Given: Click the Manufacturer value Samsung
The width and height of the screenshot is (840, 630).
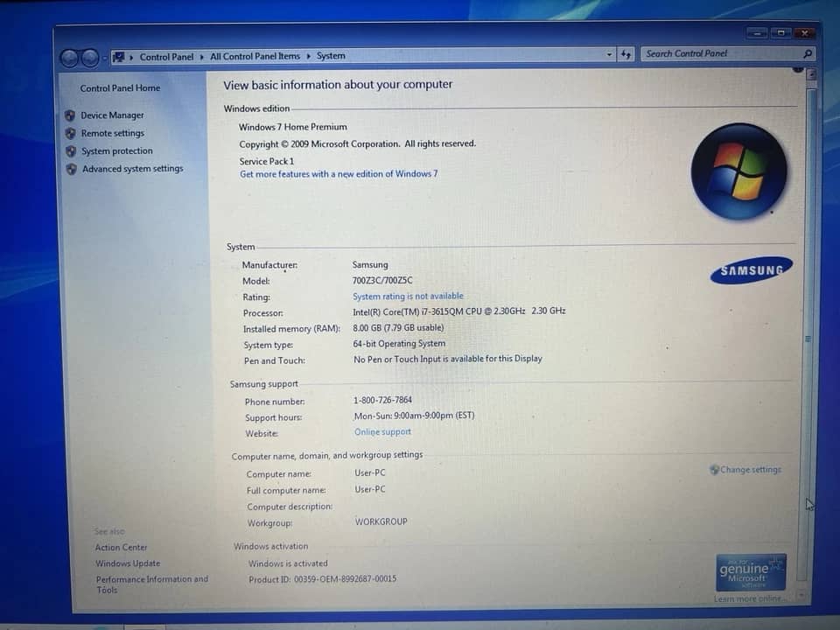Looking at the screenshot, I should click(370, 264).
